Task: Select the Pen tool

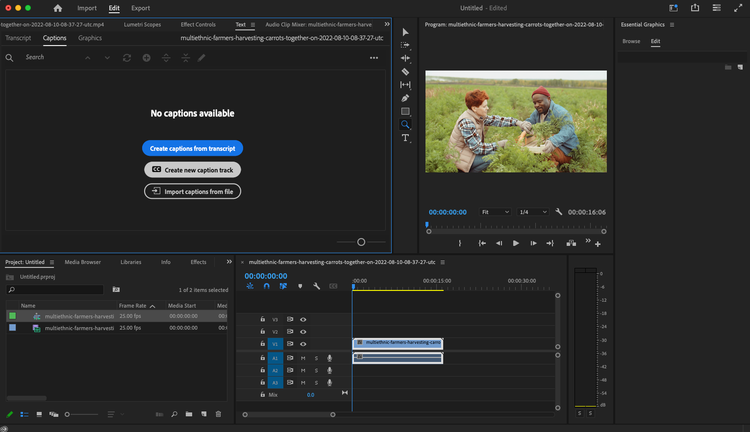Action: 405,98
